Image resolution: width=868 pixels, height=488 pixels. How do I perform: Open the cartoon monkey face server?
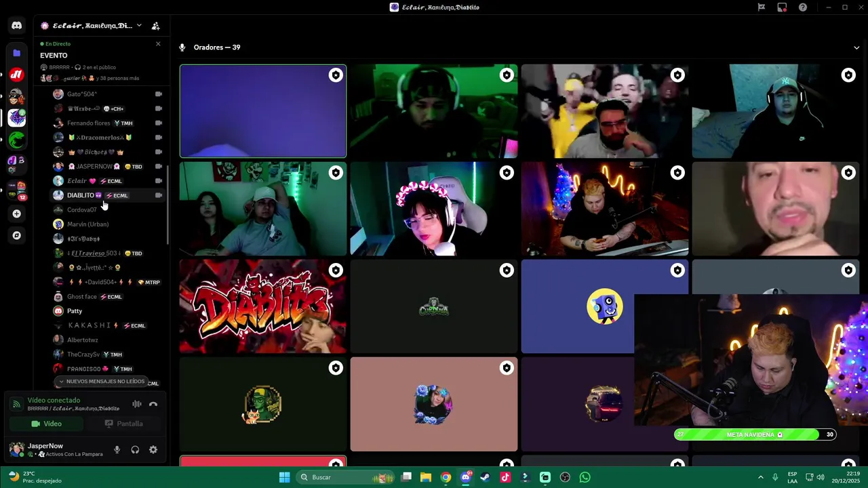[x=17, y=96]
